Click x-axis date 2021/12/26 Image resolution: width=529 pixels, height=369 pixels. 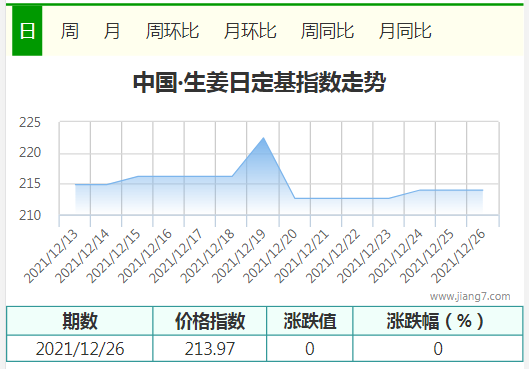click(x=458, y=256)
